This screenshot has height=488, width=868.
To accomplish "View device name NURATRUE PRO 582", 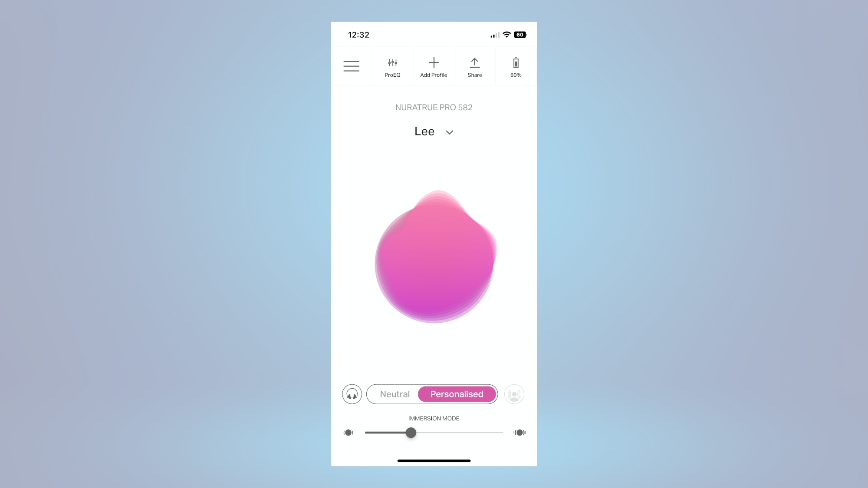I will [x=434, y=108].
